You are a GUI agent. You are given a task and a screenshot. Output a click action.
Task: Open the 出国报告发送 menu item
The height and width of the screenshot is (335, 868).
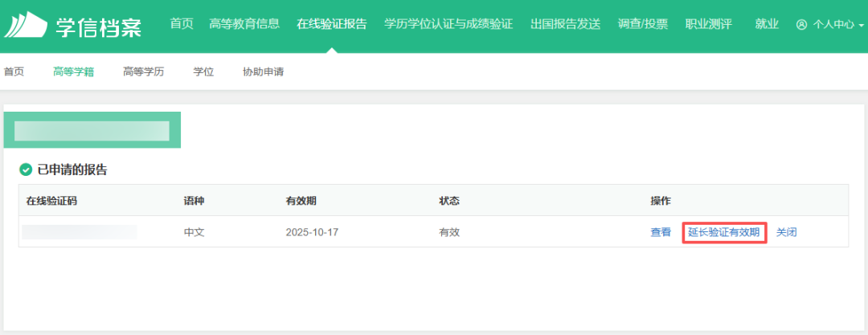pos(566,24)
